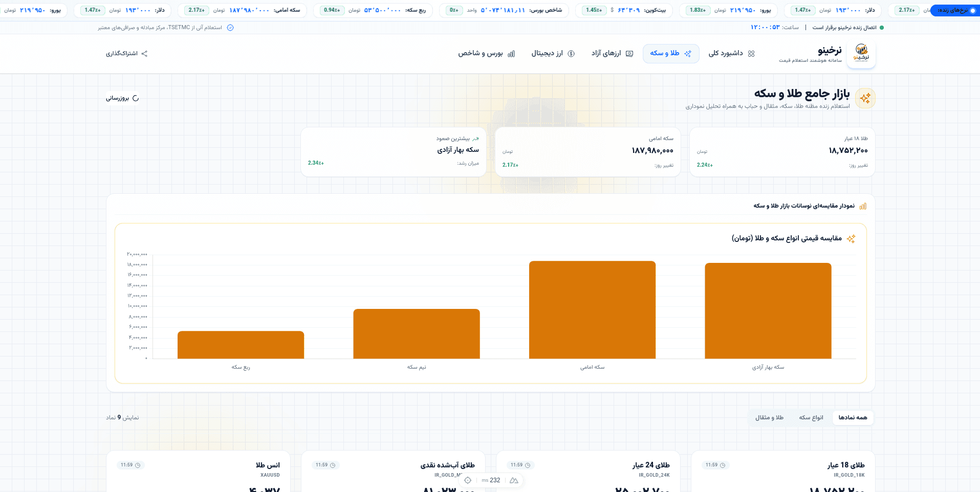
Task: Open the بیشترین صعود summary card
Action: coord(393,152)
